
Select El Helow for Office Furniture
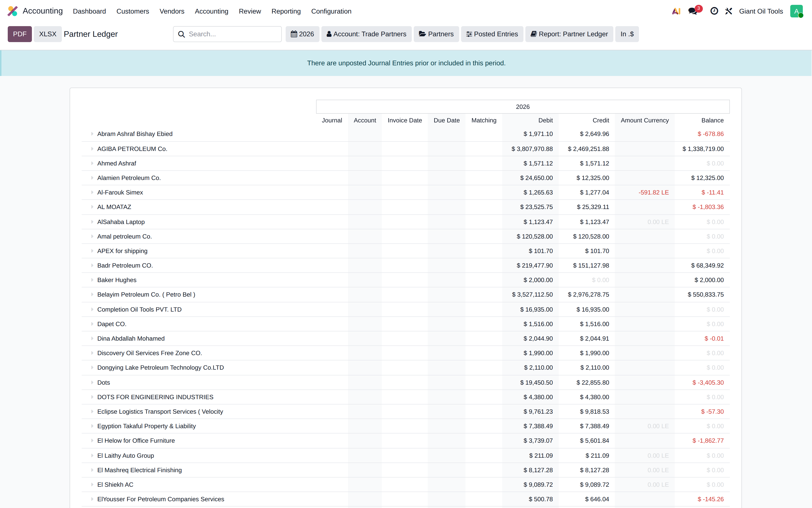pyautogui.click(x=136, y=441)
